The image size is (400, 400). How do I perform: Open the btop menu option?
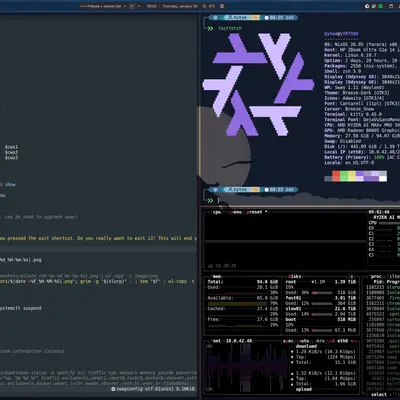pyautogui.click(x=236, y=212)
